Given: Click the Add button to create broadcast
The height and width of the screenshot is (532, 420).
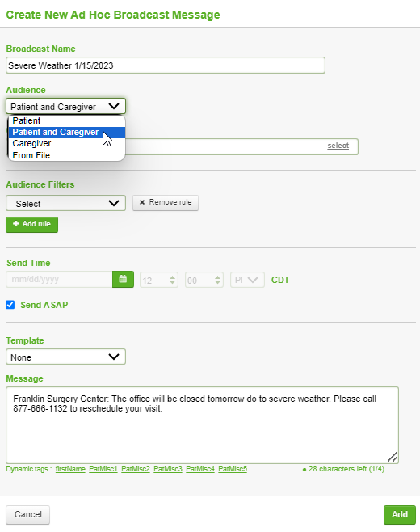Looking at the screenshot, I should coord(400,515).
